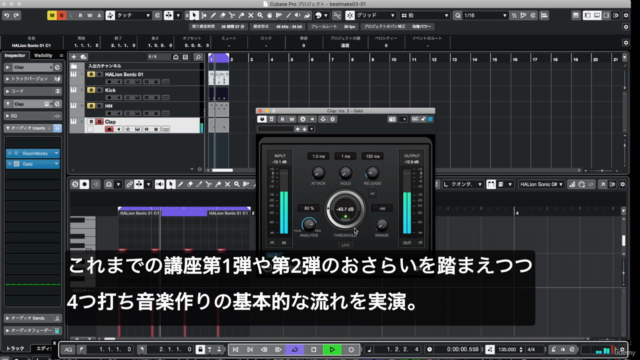Click the tempo 135.000 field
Screen dimensions: 640x360
[x=507, y=349]
